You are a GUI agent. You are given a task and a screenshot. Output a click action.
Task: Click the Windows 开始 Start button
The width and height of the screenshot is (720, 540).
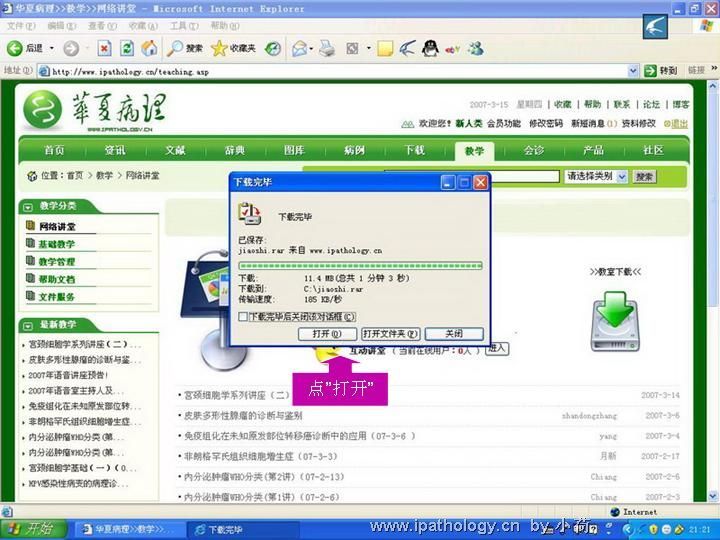(34, 529)
